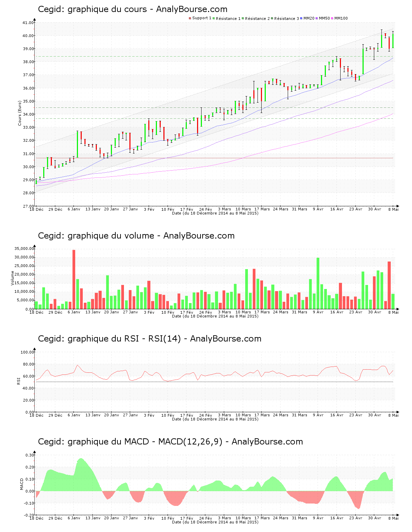This screenshot has height=532, width=412.
Task: Select the 'MM100' legend label
Action: (341, 18)
